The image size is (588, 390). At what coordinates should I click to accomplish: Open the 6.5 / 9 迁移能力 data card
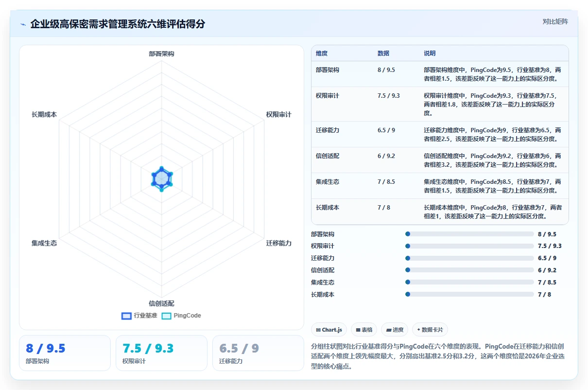point(258,353)
